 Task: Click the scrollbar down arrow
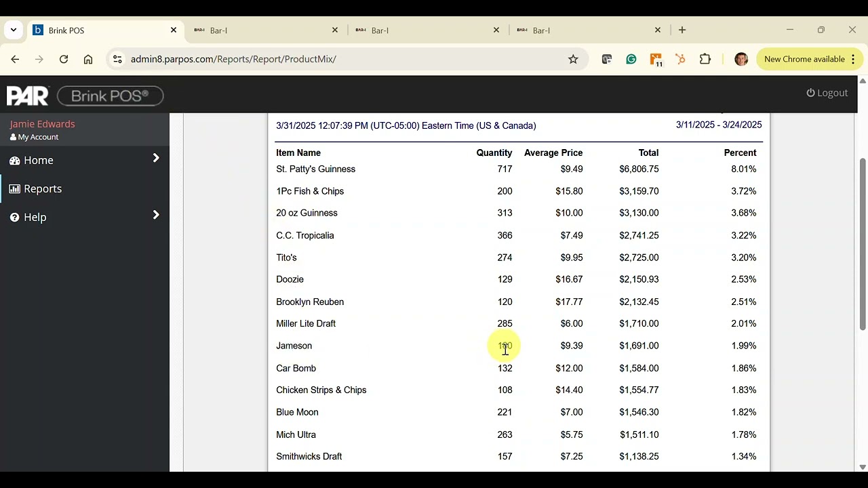[x=863, y=467]
